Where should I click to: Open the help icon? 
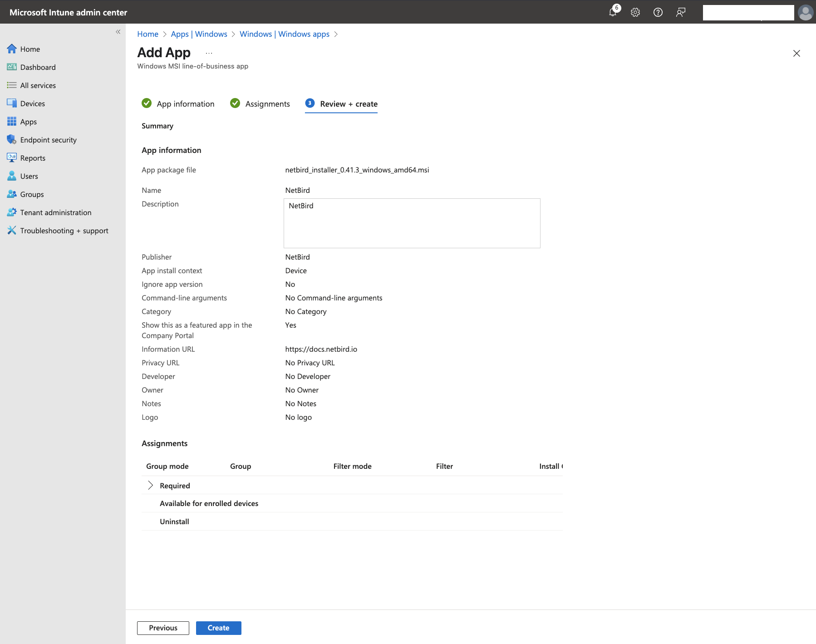[x=658, y=12]
